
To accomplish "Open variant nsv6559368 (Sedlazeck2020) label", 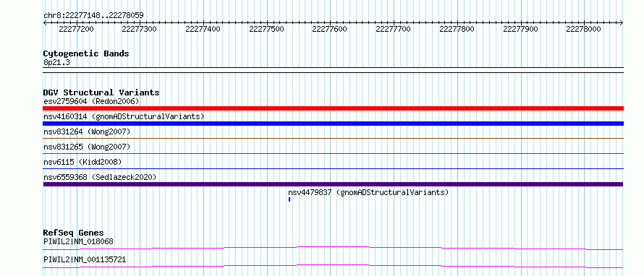I will coord(100,177).
